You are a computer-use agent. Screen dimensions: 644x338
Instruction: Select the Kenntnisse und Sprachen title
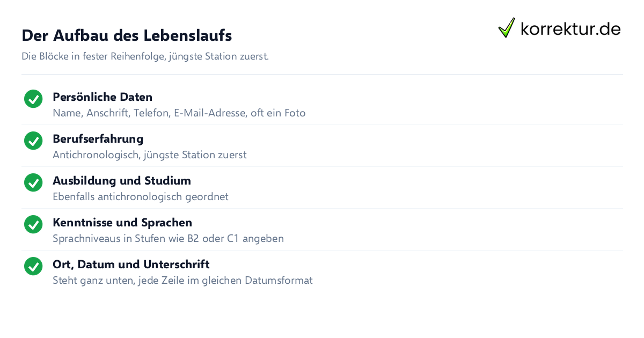click(122, 223)
